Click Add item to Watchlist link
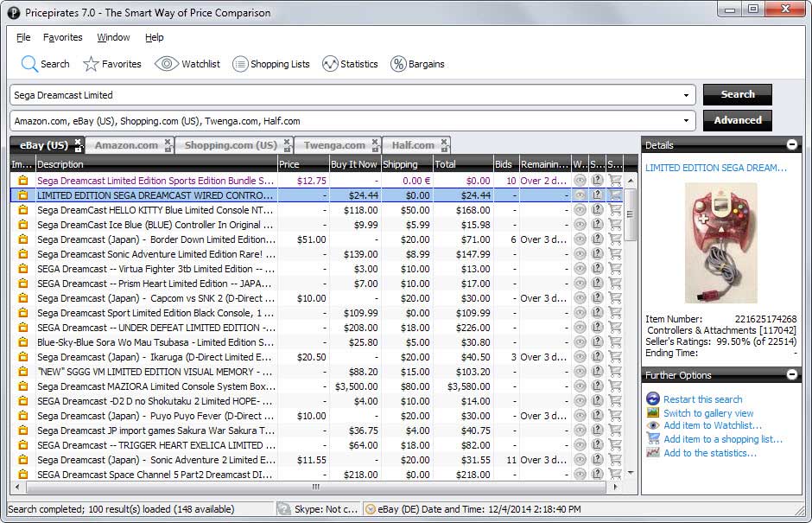Image resolution: width=812 pixels, height=523 pixels. pyautogui.click(x=713, y=425)
